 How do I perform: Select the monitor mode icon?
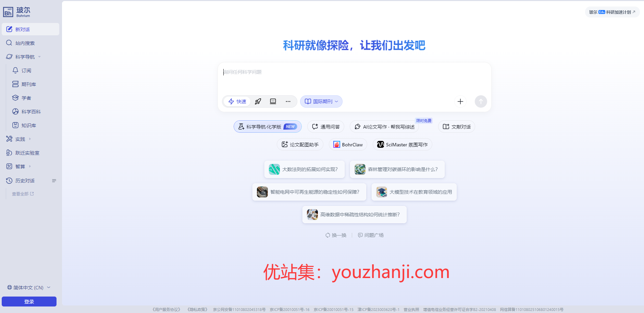click(273, 101)
